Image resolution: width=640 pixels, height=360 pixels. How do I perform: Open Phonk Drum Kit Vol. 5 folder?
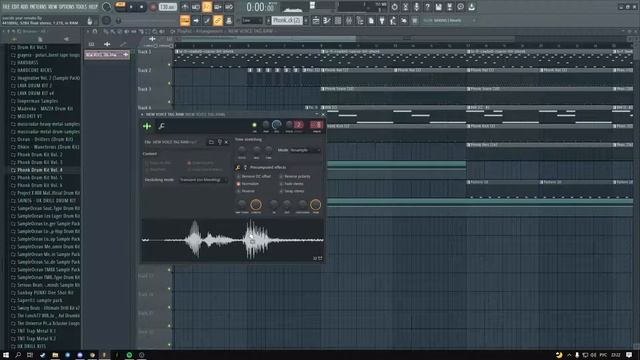pos(40,178)
